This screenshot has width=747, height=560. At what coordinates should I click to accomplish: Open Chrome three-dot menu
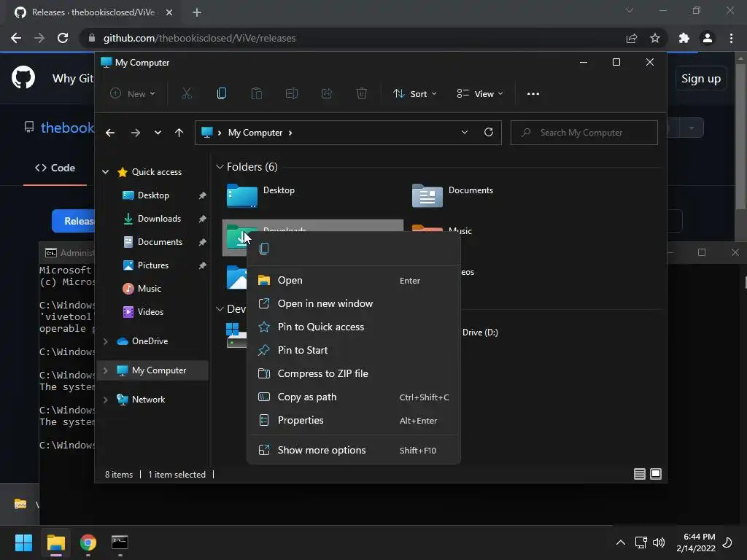[731, 38]
